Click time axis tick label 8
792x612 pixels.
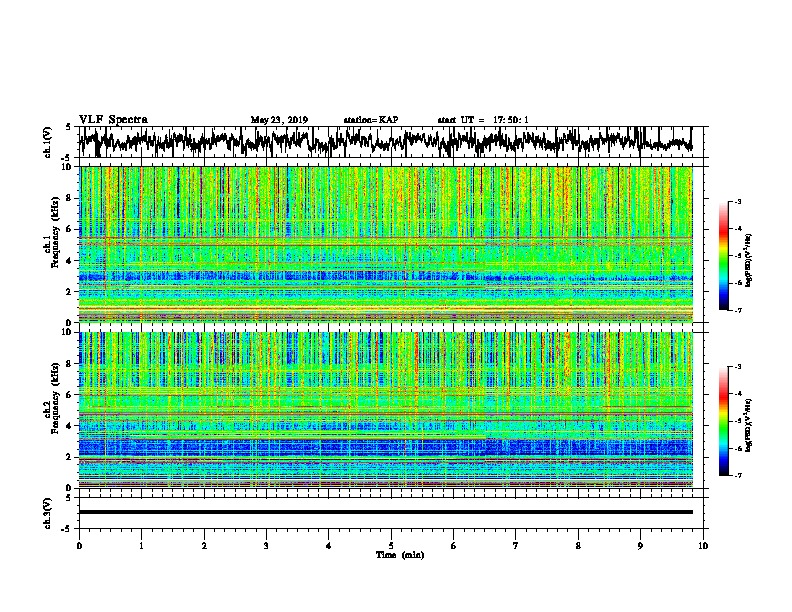coord(578,546)
